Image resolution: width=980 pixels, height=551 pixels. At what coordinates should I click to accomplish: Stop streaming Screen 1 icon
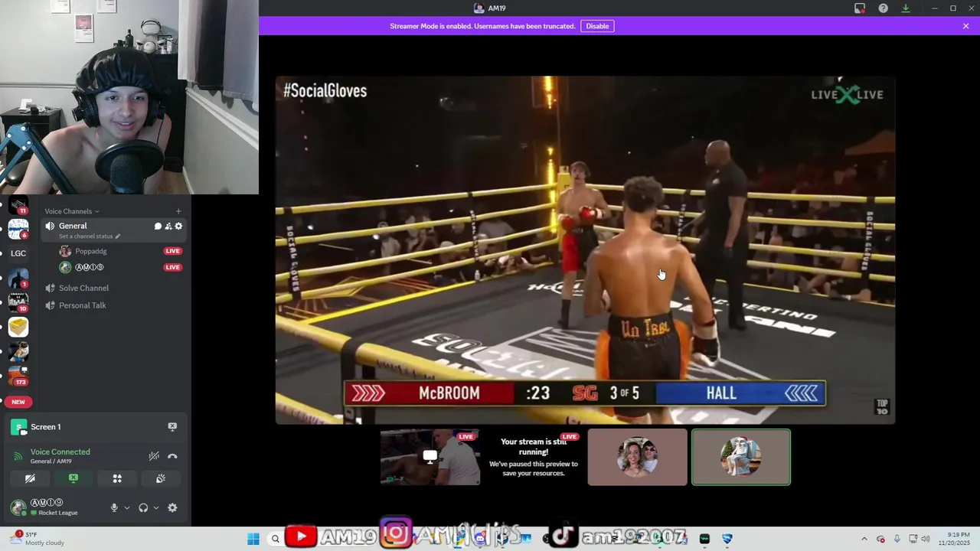coord(172,426)
